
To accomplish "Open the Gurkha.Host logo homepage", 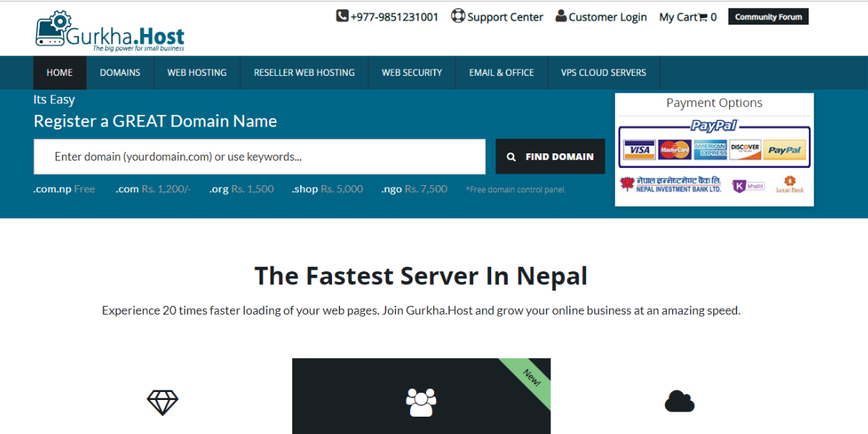I will point(110,31).
